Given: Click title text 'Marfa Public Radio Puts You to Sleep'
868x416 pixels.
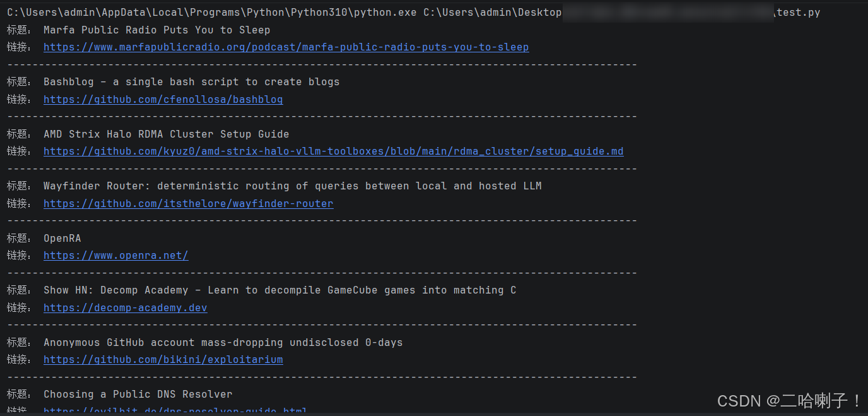Looking at the screenshot, I should click(156, 30).
